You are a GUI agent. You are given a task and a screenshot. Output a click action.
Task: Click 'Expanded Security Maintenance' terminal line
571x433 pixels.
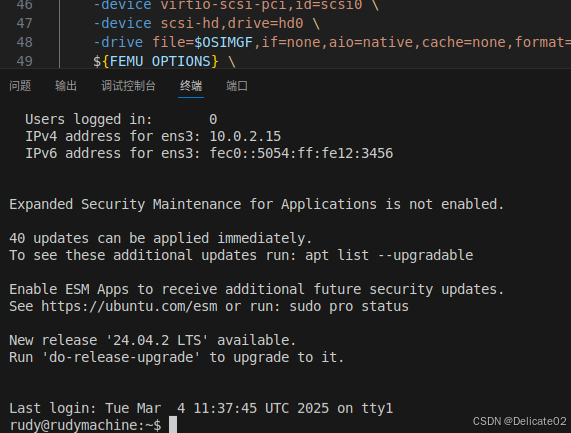[257, 204]
